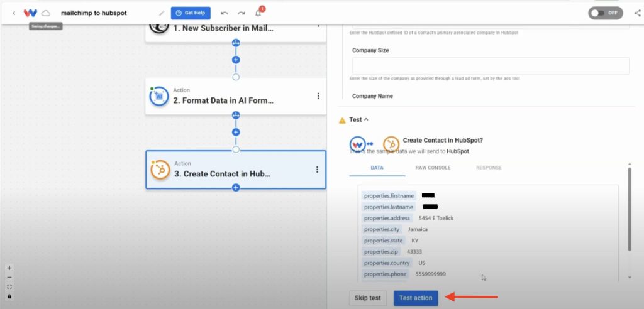Lock the canvas with padlock icon
This screenshot has width=644, height=309.
click(9, 296)
